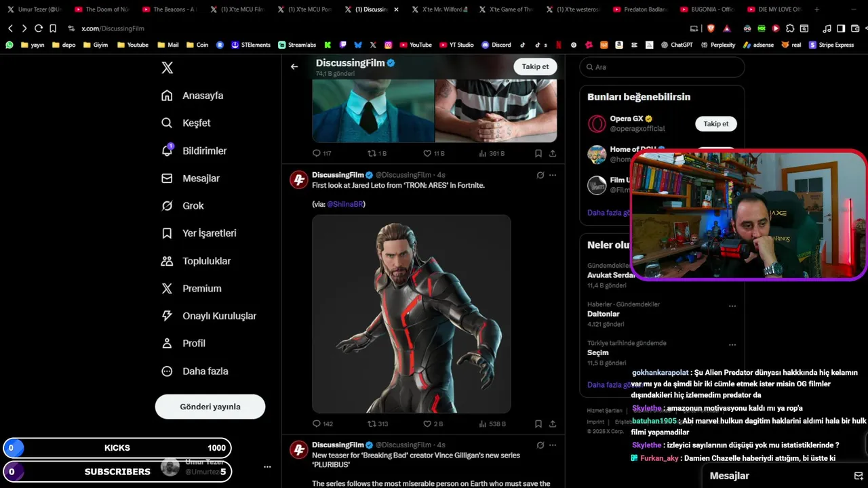Screen dimensions: 868x488
Task: View analytics of TRON post (538 B)
Action: click(x=492, y=424)
